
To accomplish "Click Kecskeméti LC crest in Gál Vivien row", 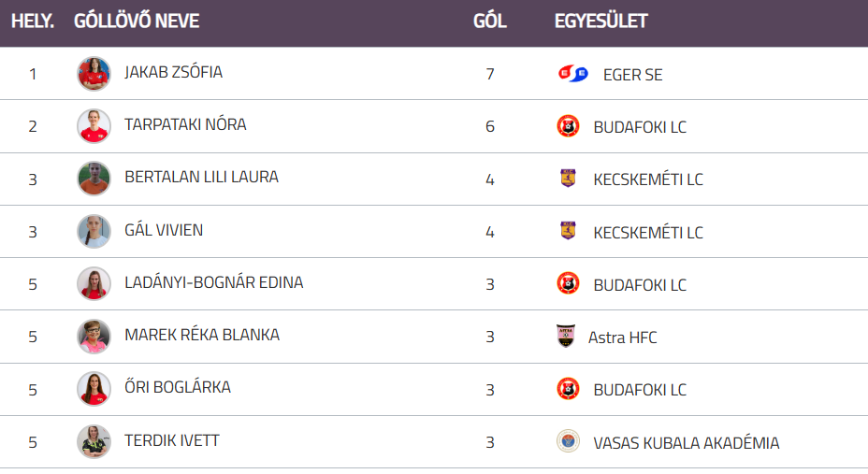I will 568,231.
